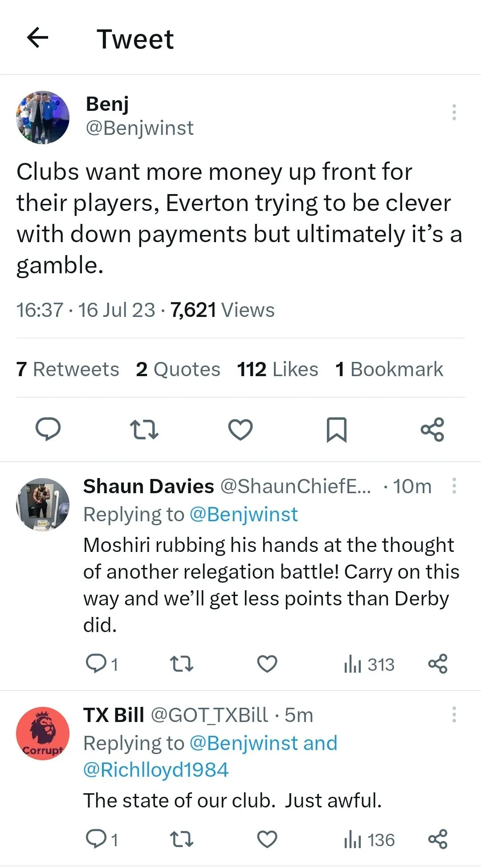Image resolution: width=481 pixels, height=868 pixels.
Task: Like Benj's main tweet
Action: [240, 429]
